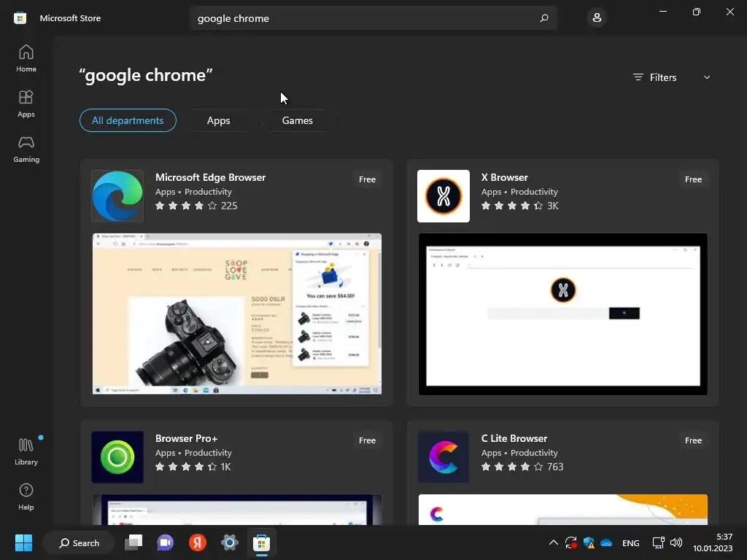Image resolution: width=747 pixels, height=560 pixels.
Task: Click the "google chrome" results heading
Action: 145,75
